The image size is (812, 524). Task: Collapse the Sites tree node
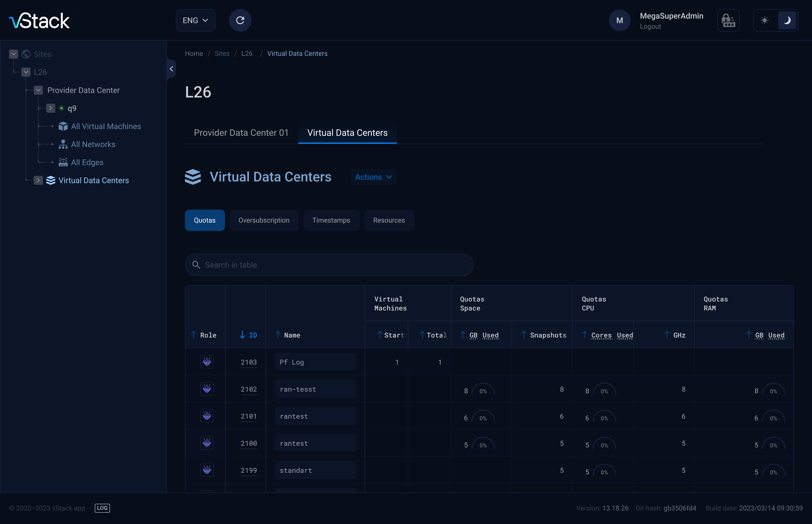(x=14, y=54)
